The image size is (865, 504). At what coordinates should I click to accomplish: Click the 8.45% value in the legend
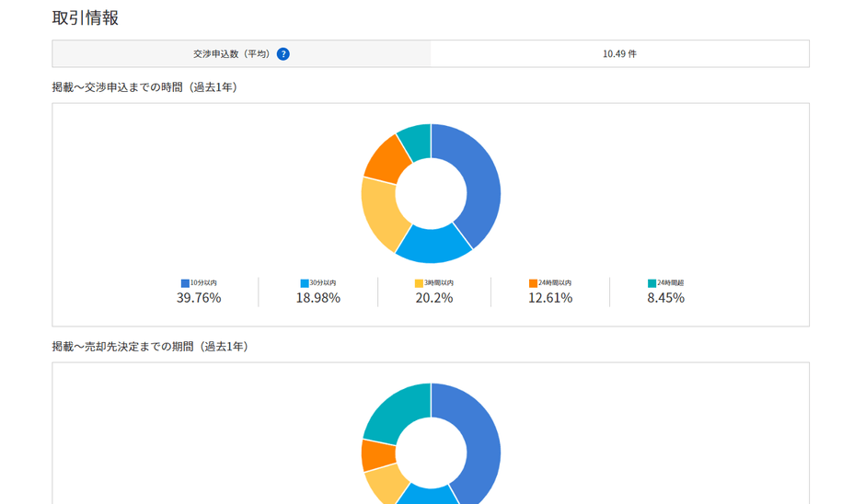[x=666, y=298]
